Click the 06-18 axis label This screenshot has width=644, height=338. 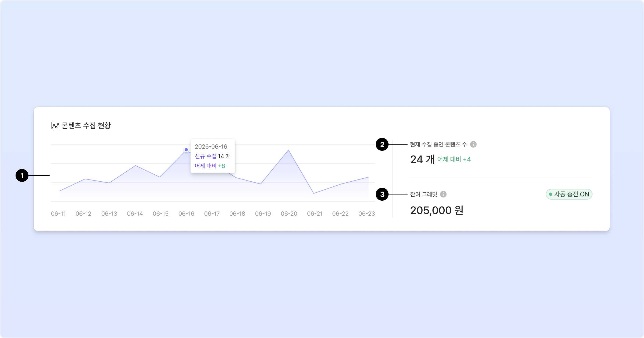(x=237, y=214)
